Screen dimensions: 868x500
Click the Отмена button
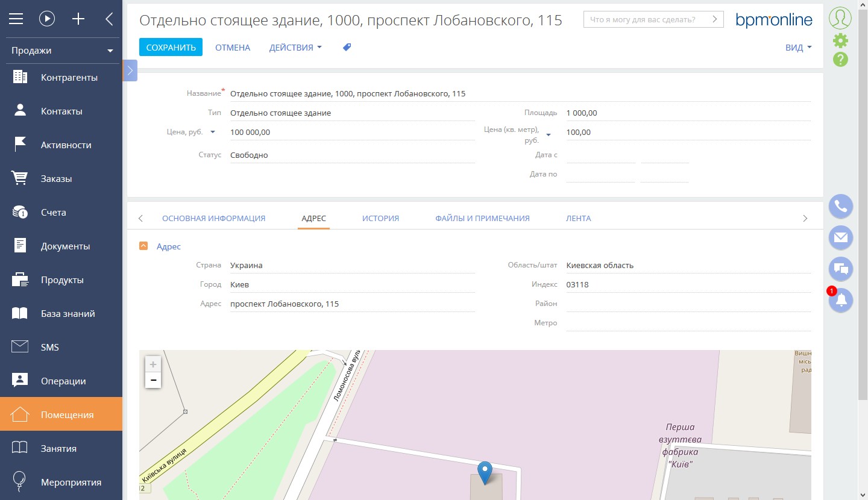[233, 48]
